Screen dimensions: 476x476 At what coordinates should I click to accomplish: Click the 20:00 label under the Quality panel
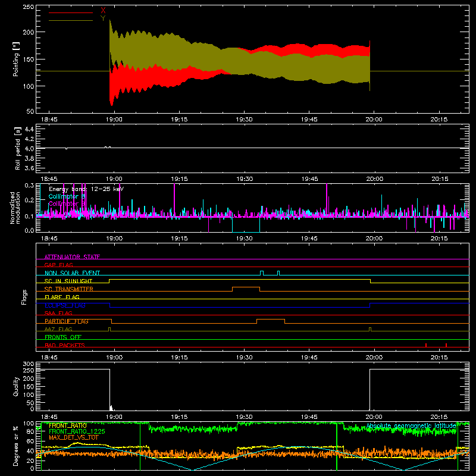374,417
